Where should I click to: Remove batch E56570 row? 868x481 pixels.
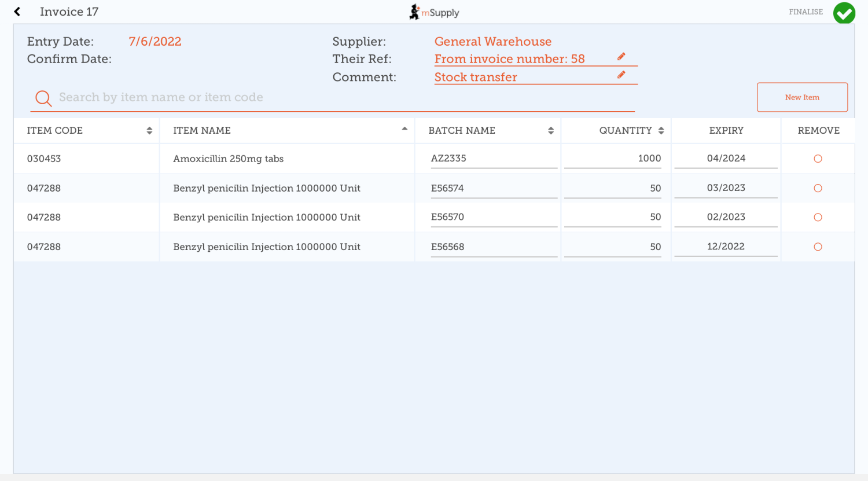click(x=818, y=217)
